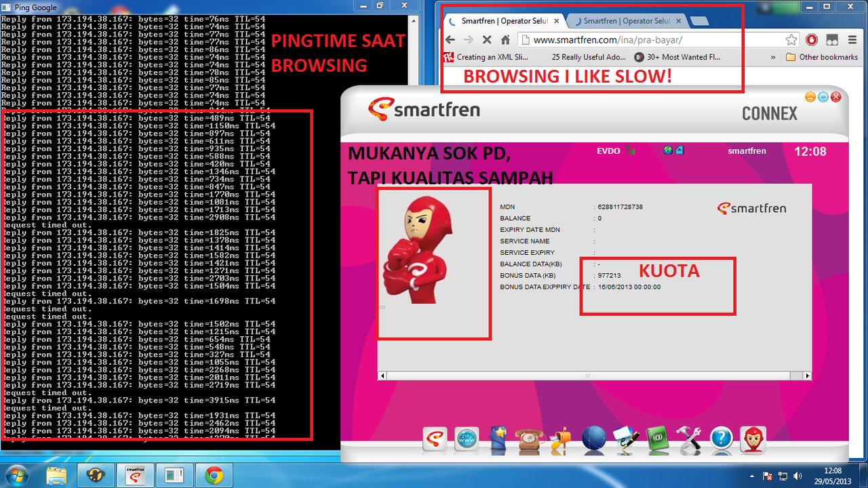The image size is (868, 488).
Task: Open the Smartfren taskbar button
Action: (135, 475)
